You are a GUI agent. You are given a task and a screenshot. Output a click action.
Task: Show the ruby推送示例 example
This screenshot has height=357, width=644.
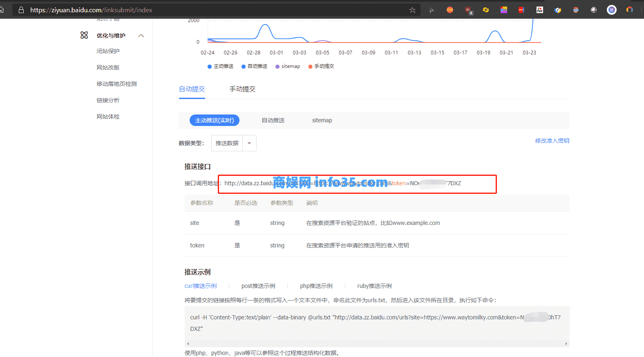(374, 286)
